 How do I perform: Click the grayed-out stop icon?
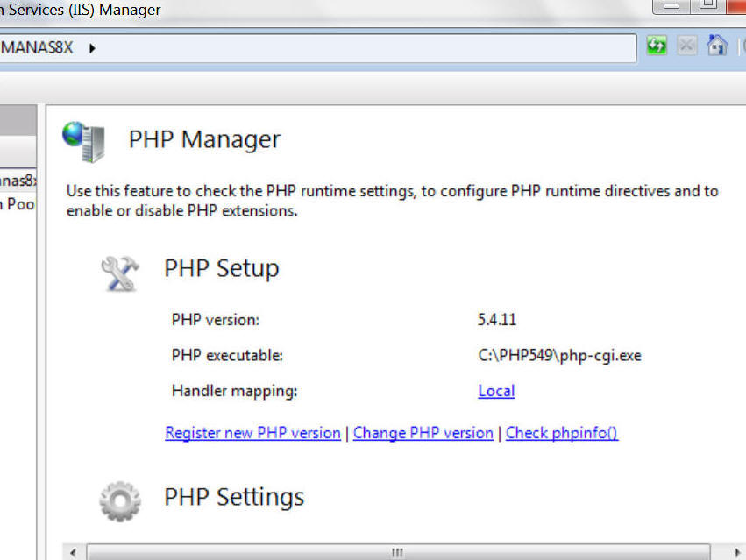coord(686,46)
